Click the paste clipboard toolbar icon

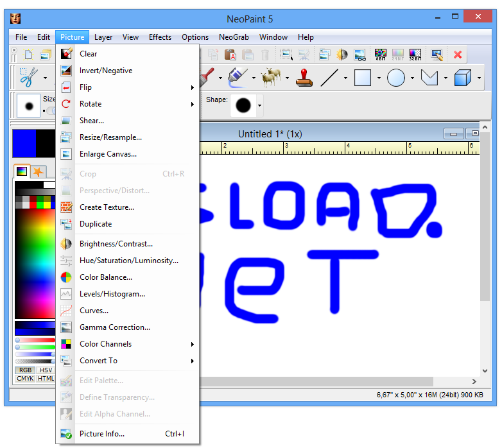pos(230,55)
